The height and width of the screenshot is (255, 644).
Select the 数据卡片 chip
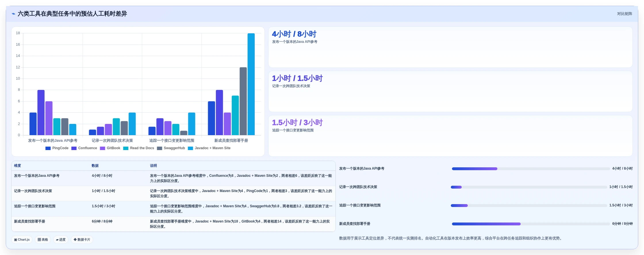(x=82, y=239)
